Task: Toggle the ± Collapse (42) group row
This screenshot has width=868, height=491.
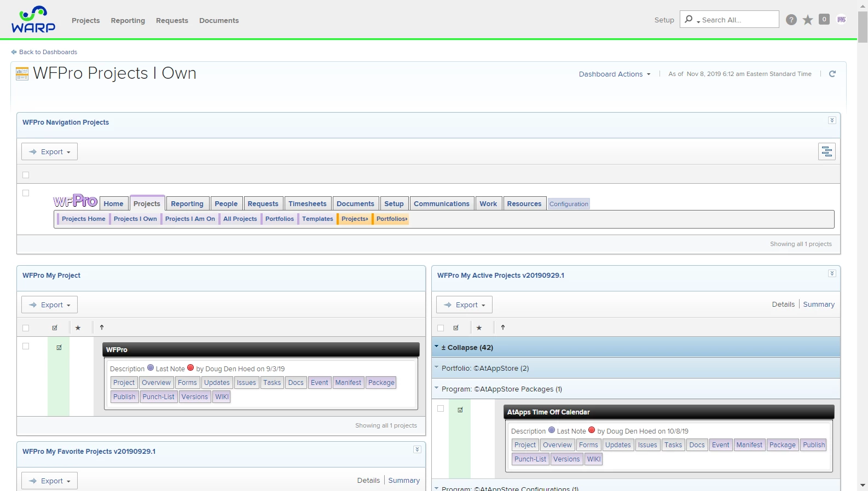Action: pyautogui.click(x=636, y=347)
